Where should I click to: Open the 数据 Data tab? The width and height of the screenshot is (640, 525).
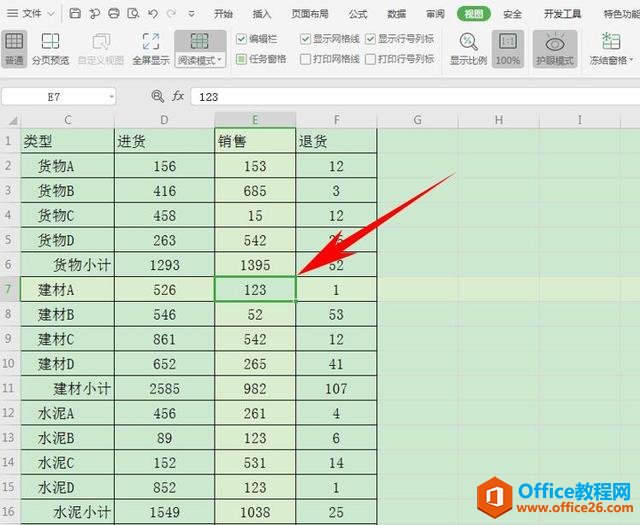coord(396,14)
